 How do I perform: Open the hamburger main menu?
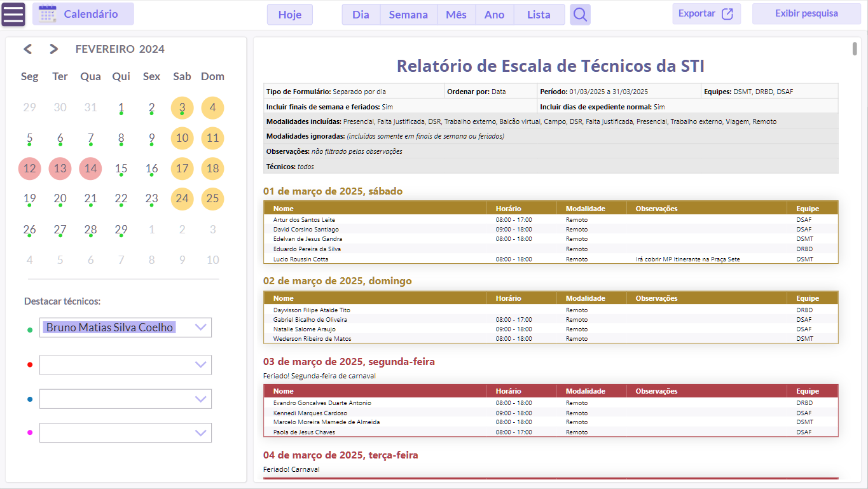pos(13,14)
